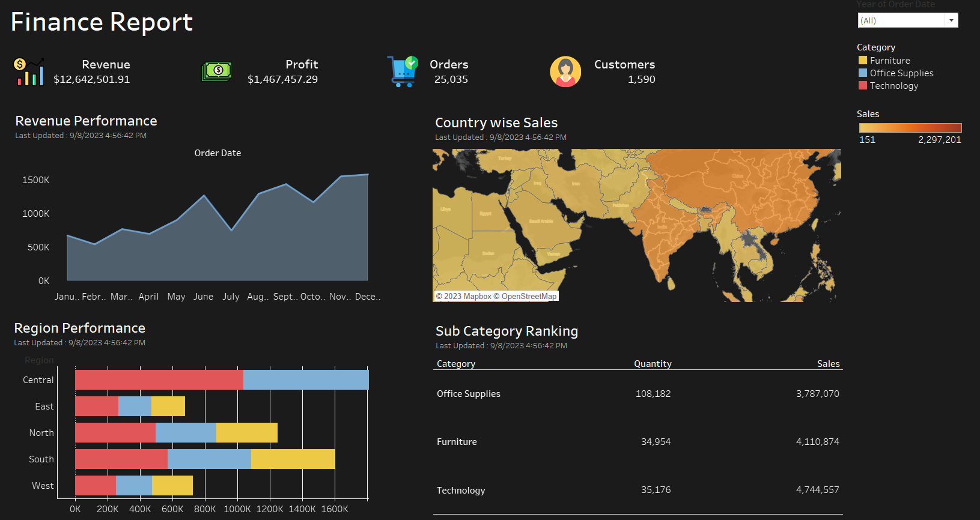The width and height of the screenshot is (980, 520).
Task: Click the South region yellow bar segment
Action: click(293, 459)
